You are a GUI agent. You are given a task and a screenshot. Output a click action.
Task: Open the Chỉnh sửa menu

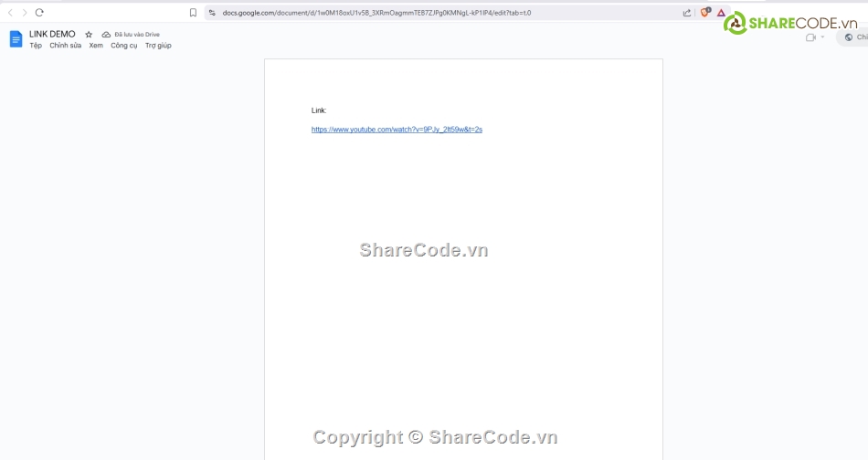click(65, 46)
